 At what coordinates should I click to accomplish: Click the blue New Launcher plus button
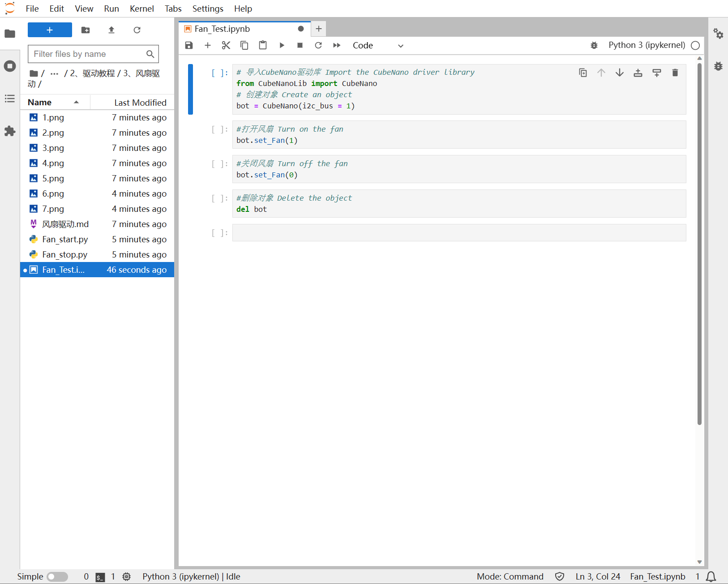50,30
